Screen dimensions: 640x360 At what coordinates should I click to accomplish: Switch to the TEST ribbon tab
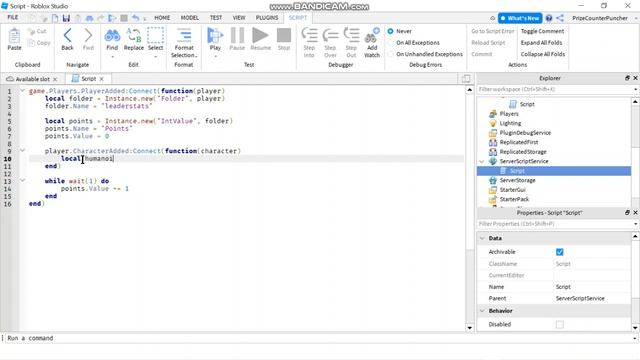(216, 18)
